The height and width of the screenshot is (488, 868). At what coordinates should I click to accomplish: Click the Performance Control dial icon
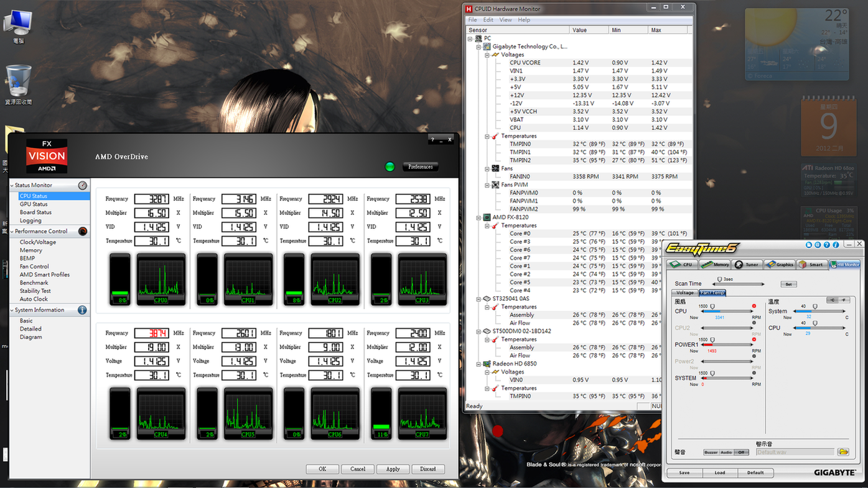[x=83, y=231]
